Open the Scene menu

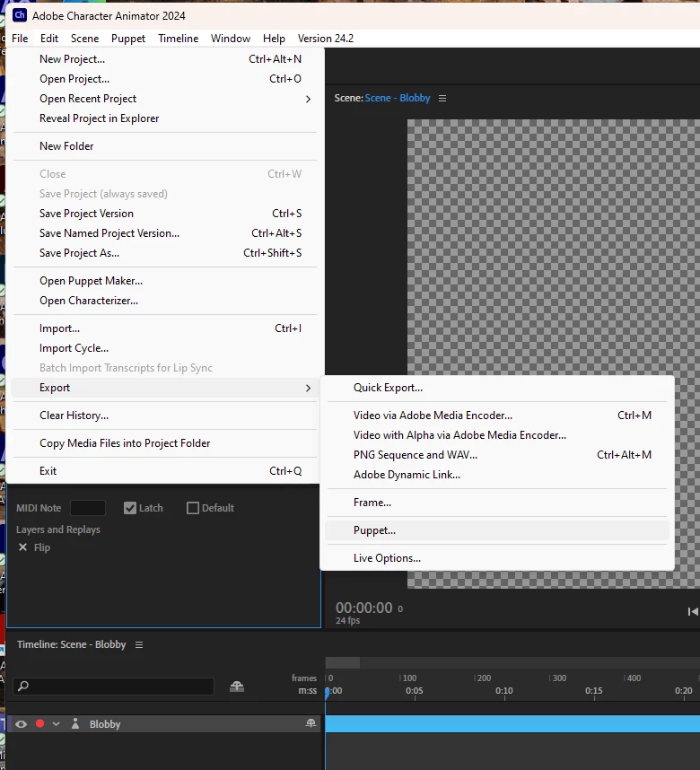point(84,39)
